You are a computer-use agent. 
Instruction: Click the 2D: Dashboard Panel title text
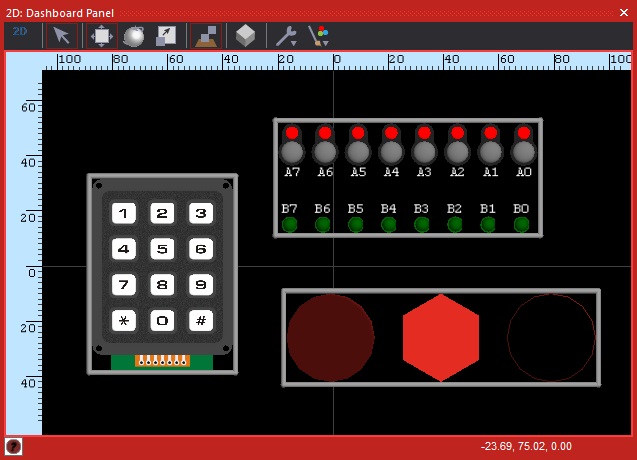60,13
